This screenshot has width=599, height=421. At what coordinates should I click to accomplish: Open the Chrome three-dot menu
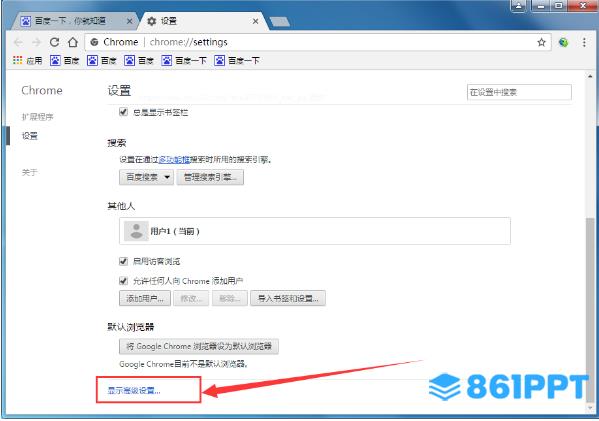tap(584, 42)
